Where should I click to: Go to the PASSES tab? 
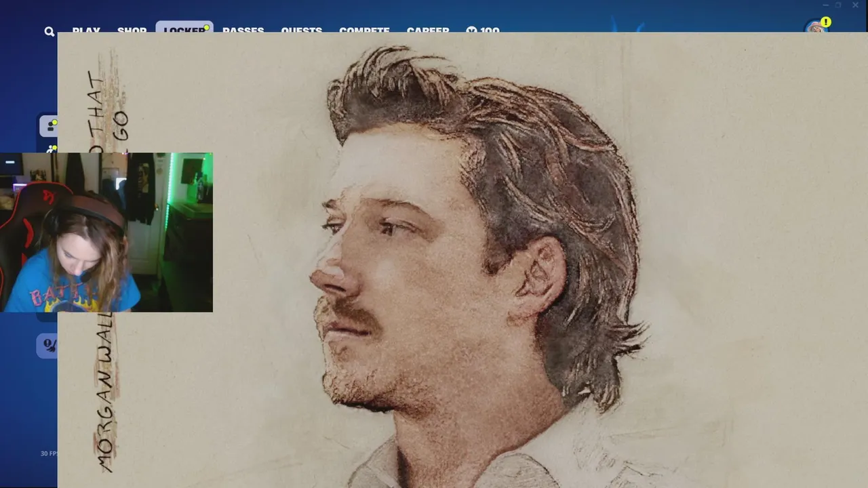click(x=243, y=30)
